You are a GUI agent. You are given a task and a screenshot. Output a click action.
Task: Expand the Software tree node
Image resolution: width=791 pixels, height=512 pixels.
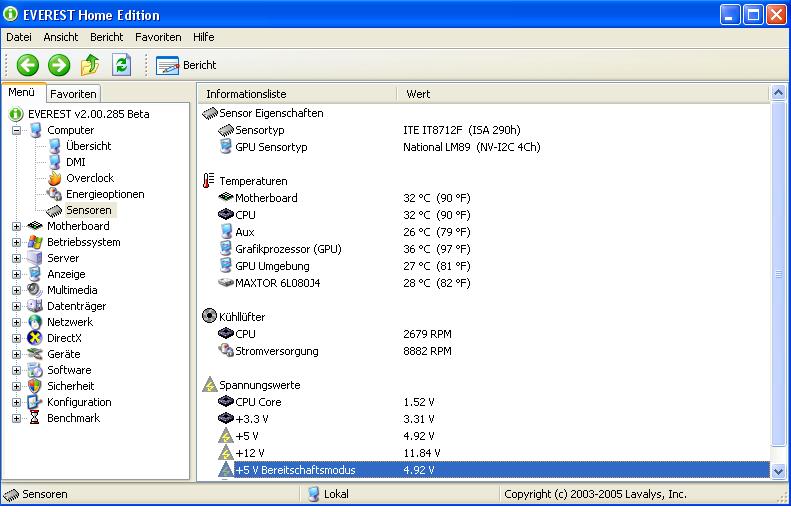17,371
